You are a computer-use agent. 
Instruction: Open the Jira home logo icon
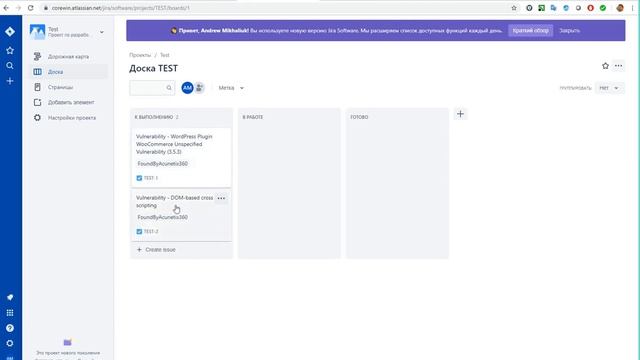tap(10, 31)
